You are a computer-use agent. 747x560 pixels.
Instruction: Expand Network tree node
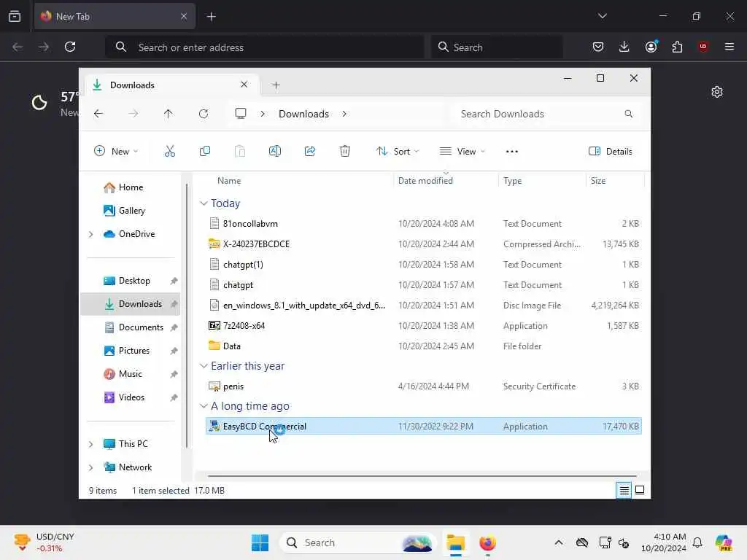91,467
